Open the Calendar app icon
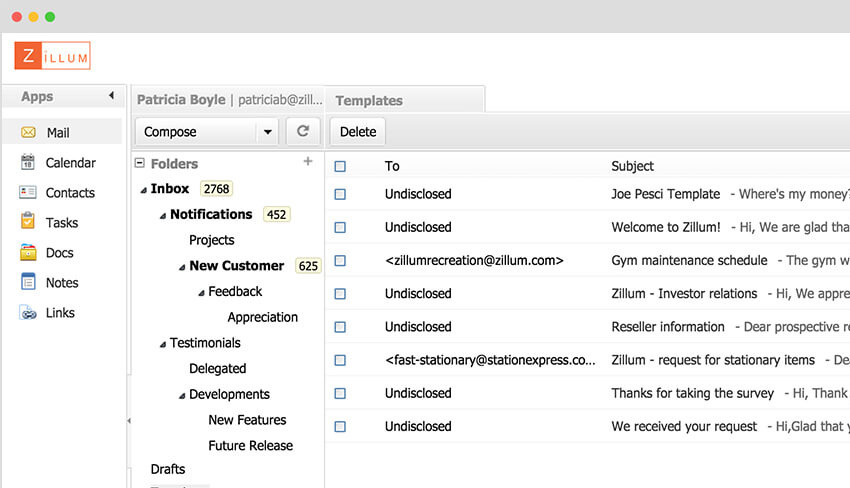Viewport: 850px width, 488px height. pyautogui.click(x=28, y=162)
